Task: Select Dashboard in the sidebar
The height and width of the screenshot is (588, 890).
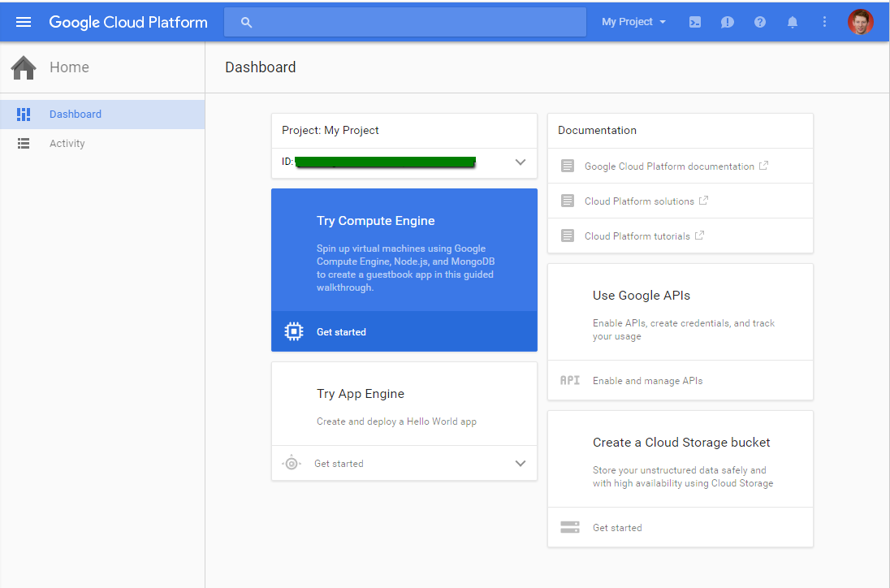Action: coord(76,115)
